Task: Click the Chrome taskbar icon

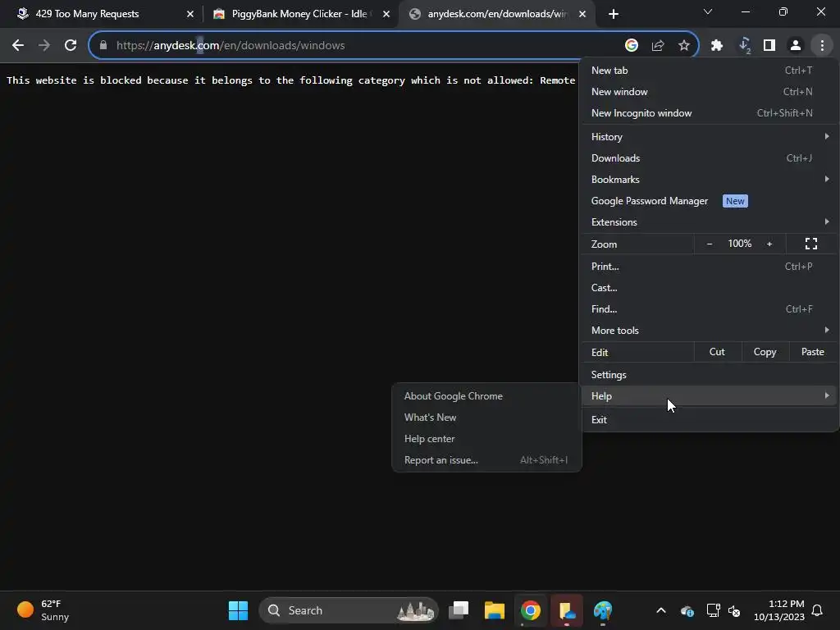Action: 531,610
